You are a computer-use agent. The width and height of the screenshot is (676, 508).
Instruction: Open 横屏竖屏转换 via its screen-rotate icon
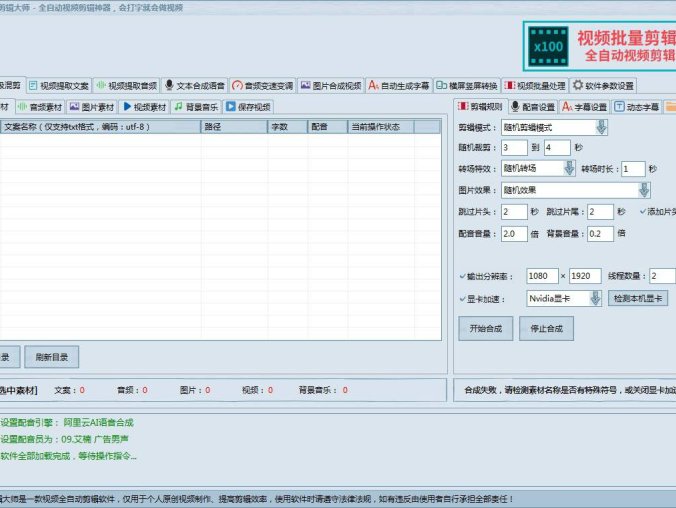pos(441,85)
